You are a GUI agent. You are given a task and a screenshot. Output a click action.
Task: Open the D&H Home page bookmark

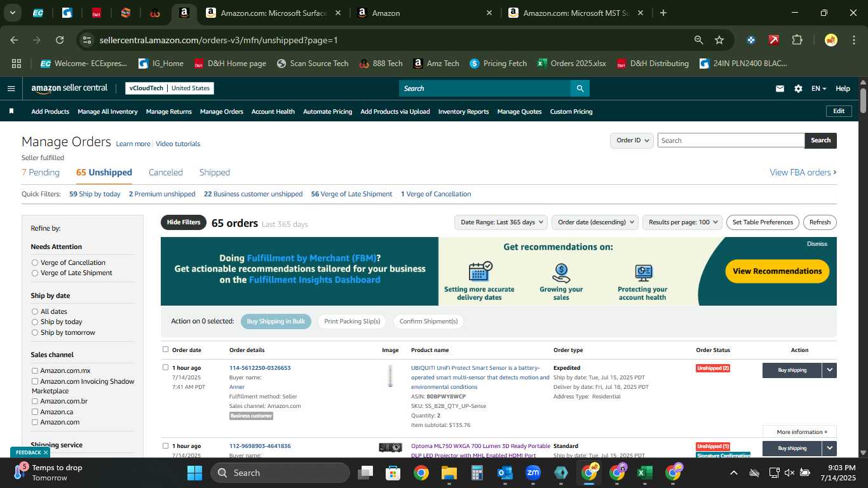coord(230,64)
